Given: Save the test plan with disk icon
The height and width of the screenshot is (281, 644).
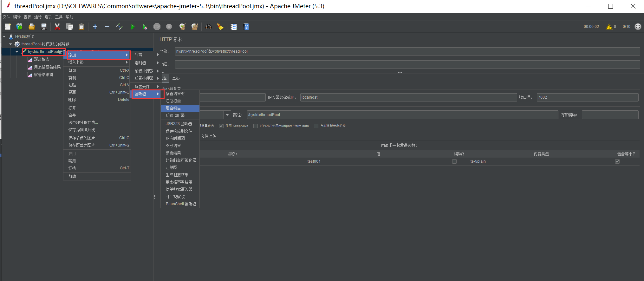Looking at the screenshot, I should click(44, 27).
